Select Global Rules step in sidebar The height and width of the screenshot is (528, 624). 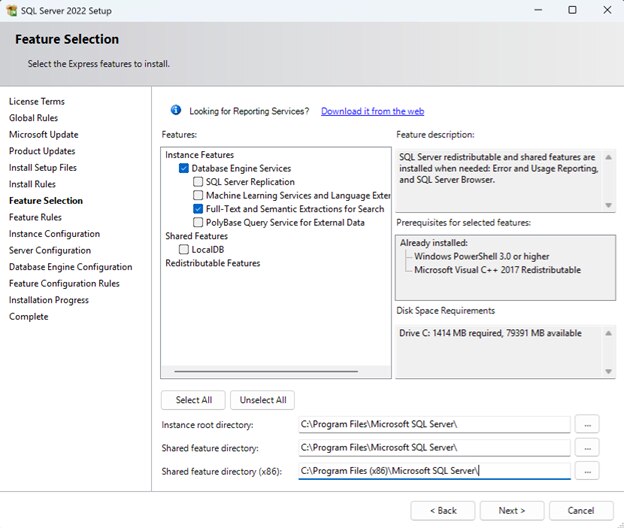(33, 118)
